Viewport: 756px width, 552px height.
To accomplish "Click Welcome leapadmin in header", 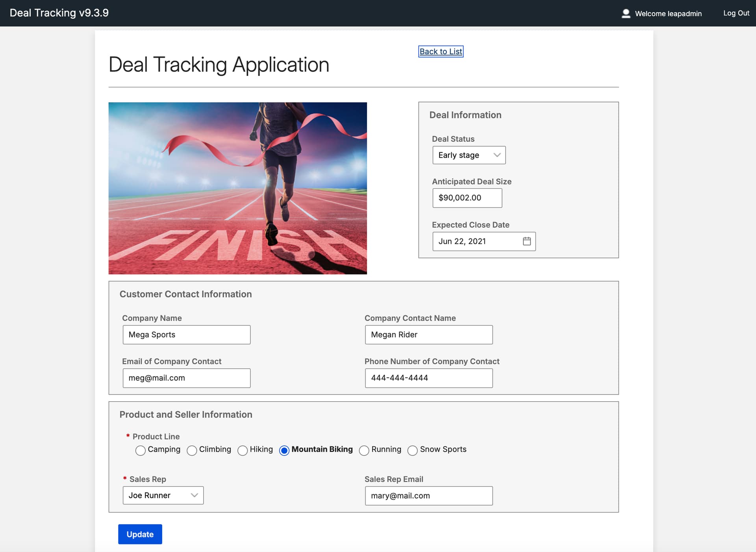I will click(668, 13).
